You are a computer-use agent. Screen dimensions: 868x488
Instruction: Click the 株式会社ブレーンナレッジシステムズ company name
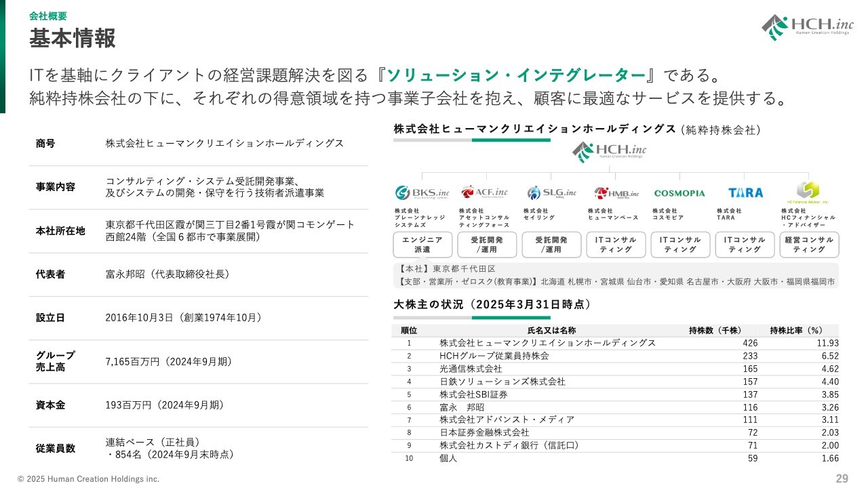pyautogui.click(x=420, y=217)
